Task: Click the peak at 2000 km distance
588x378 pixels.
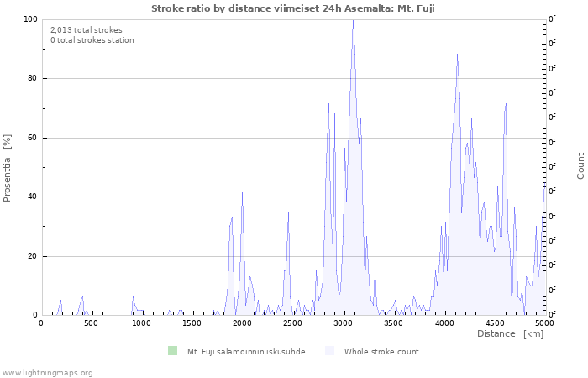Action: pos(242,193)
